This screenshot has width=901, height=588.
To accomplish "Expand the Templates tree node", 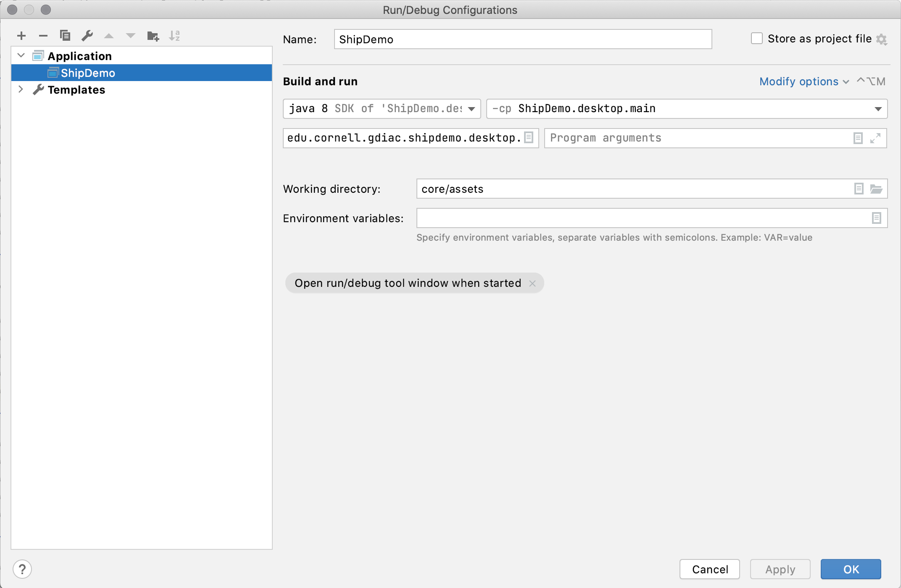I will pos(21,89).
